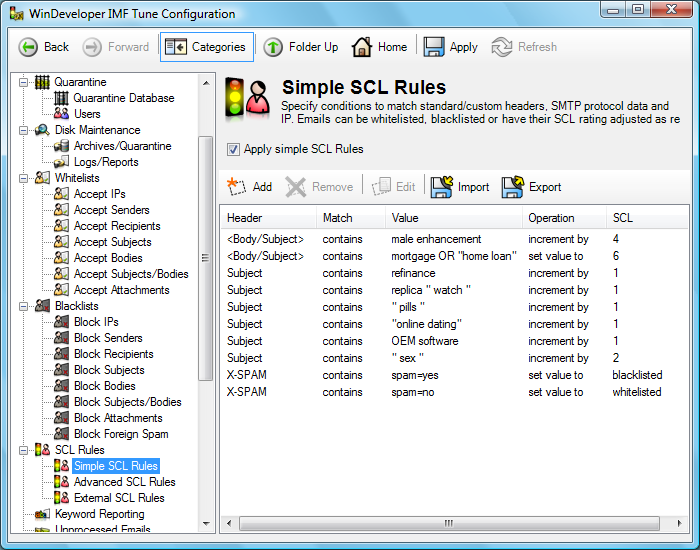Click the Folder Up green arrow icon

[x=273, y=47]
